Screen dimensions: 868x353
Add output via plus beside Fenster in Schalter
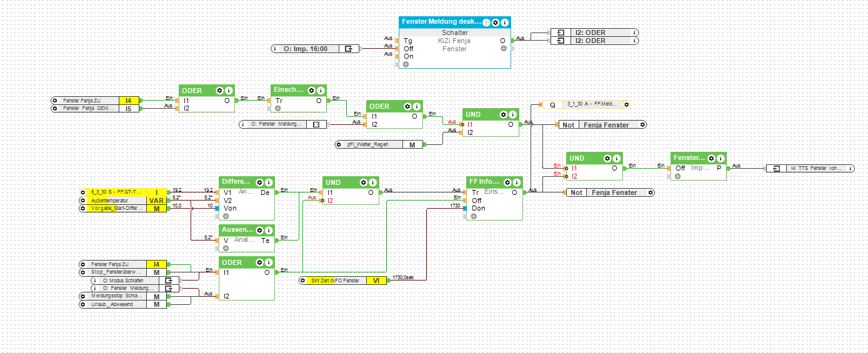point(504,48)
